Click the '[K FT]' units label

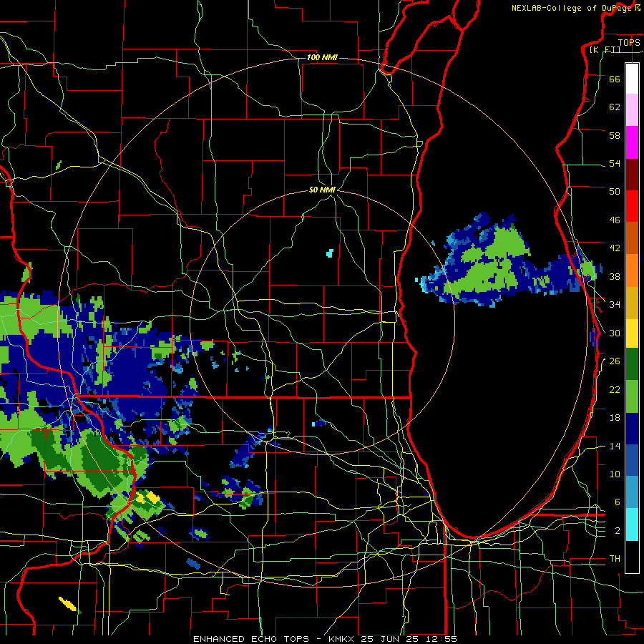coord(605,49)
